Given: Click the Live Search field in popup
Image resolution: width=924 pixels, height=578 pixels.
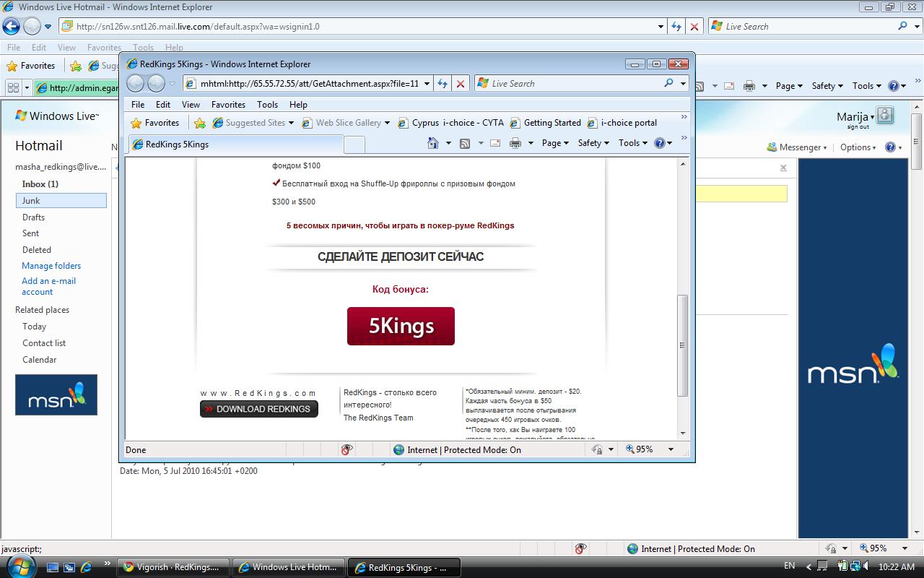Looking at the screenshot, I should [575, 84].
